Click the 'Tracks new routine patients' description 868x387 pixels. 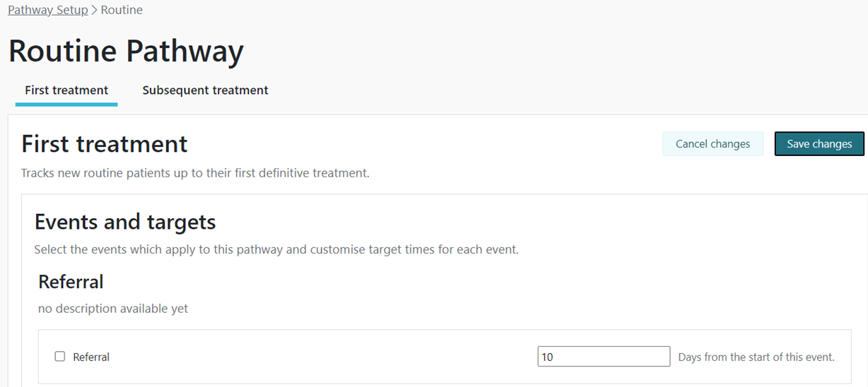(195, 173)
